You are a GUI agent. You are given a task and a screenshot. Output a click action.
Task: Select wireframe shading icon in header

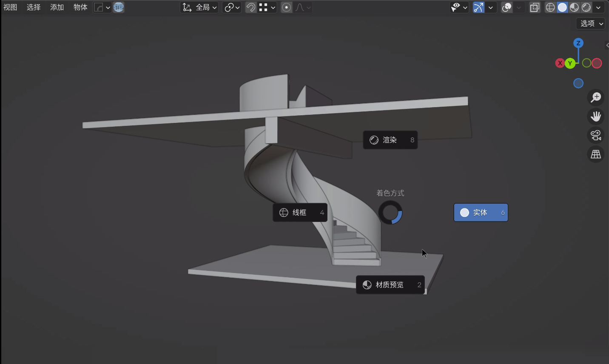pyautogui.click(x=550, y=7)
